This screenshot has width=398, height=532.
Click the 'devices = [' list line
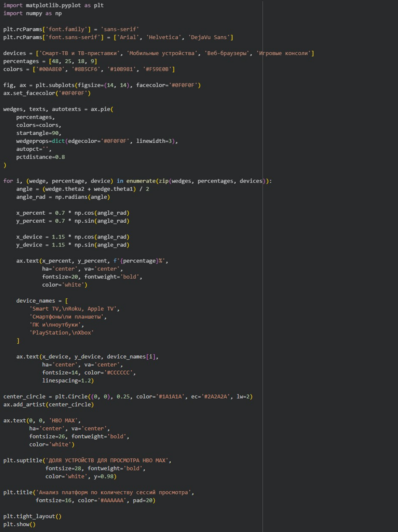(x=159, y=53)
